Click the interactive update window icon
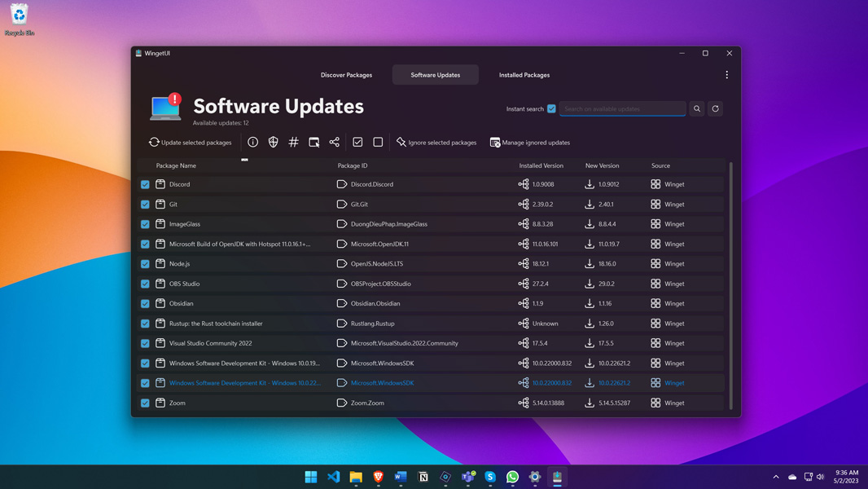Image resolution: width=868 pixels, height=489 pixels. [x=314, y=143]
